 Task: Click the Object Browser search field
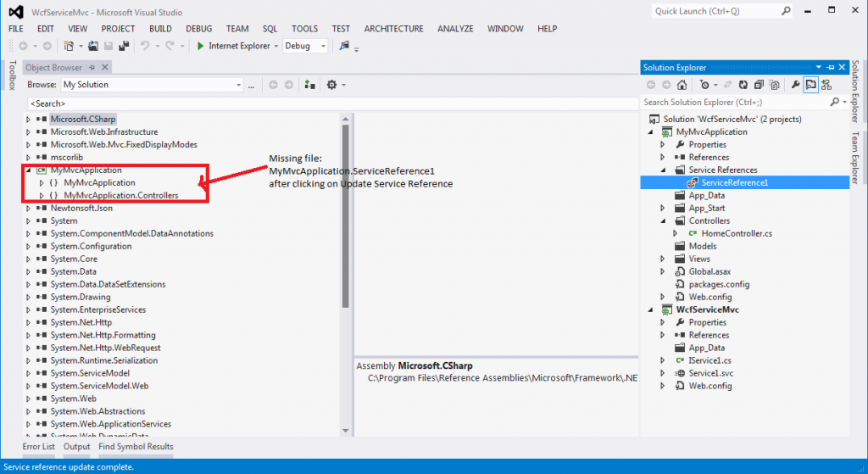click(x=332, y=103)
